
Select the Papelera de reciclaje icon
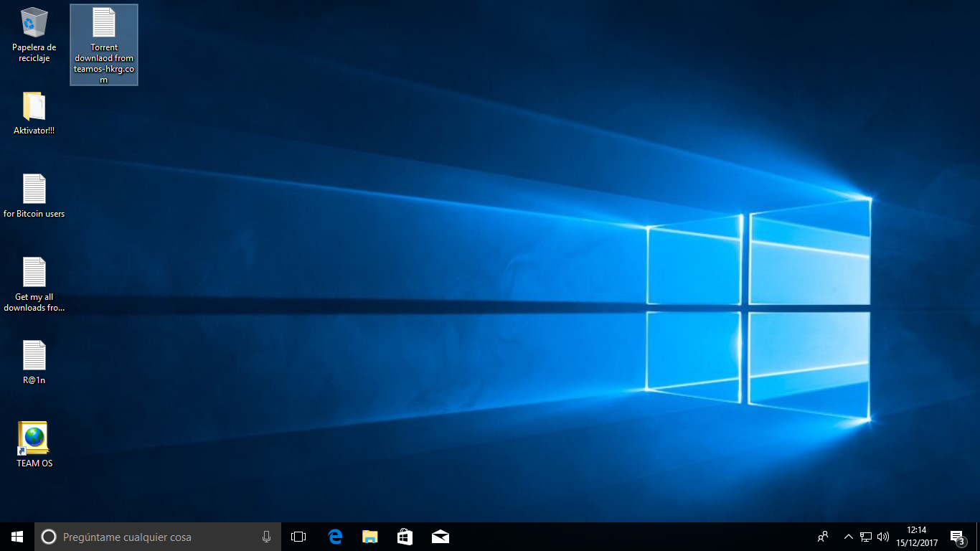34,34
